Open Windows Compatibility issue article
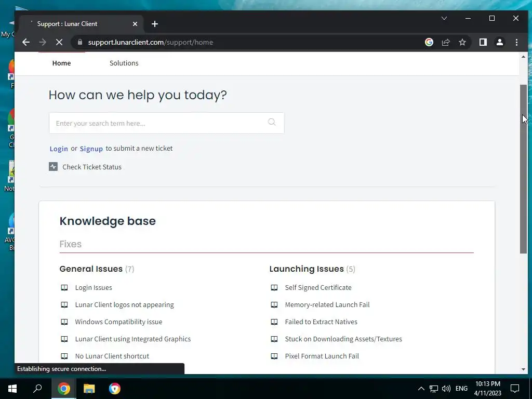 click(x=119, y=322)
